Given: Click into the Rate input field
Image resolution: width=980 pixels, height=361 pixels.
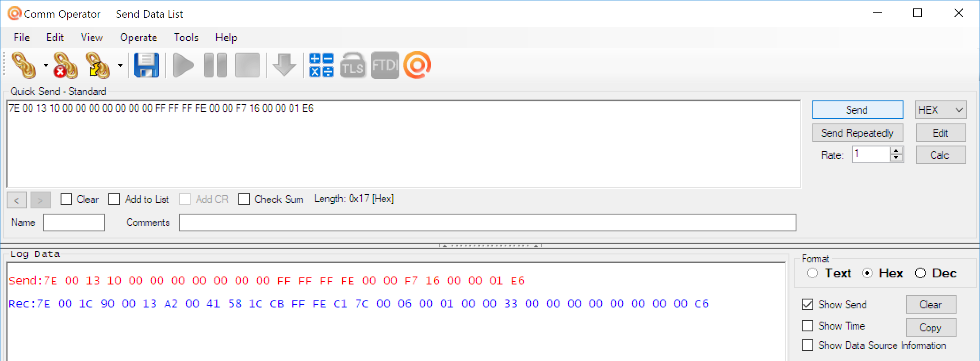Looking at the screenshot, I should [x=871, y=154].
